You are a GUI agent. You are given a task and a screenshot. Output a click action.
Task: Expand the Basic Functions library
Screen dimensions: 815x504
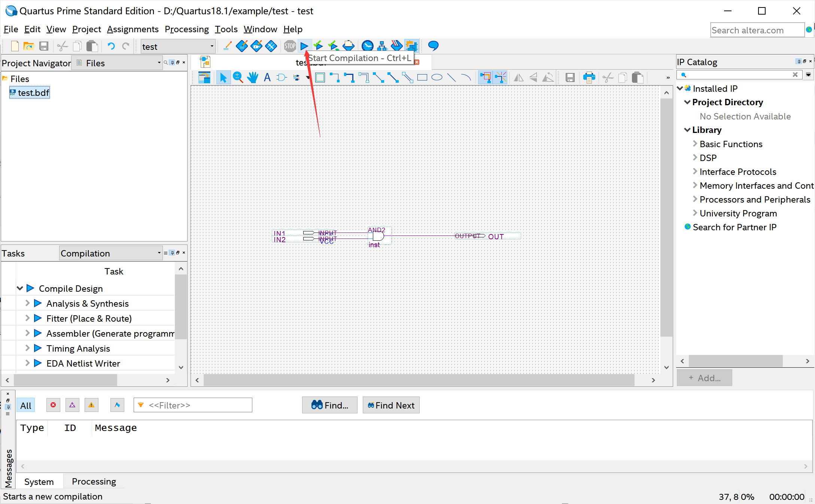[695, 144]
